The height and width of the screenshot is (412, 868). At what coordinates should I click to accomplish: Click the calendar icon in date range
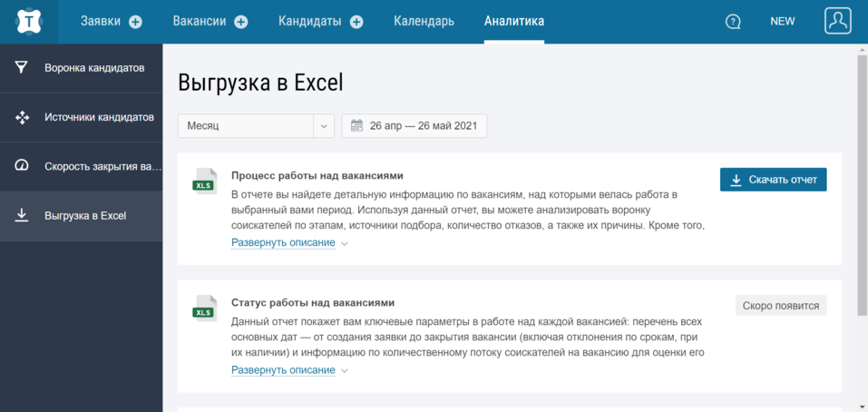pos(356,126)
